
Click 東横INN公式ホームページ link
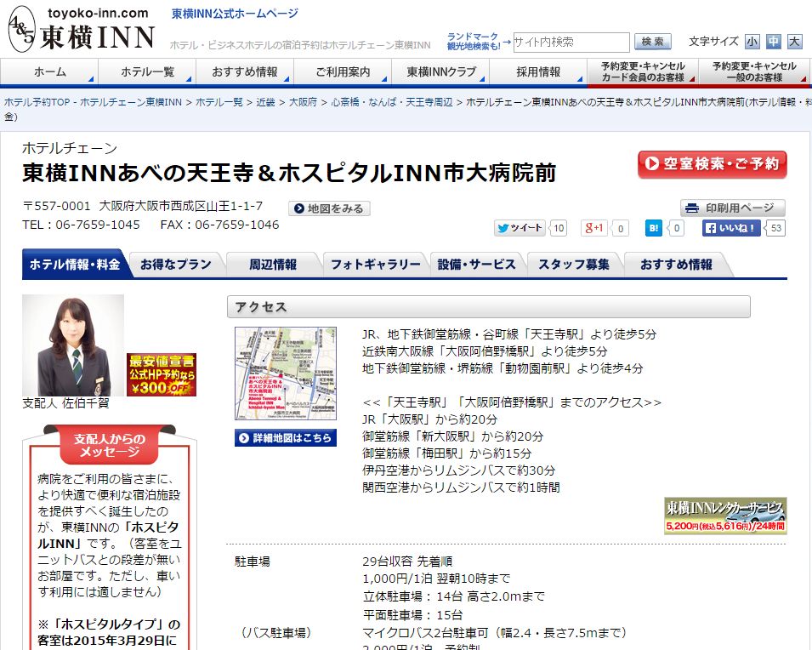tap(236, 14)
